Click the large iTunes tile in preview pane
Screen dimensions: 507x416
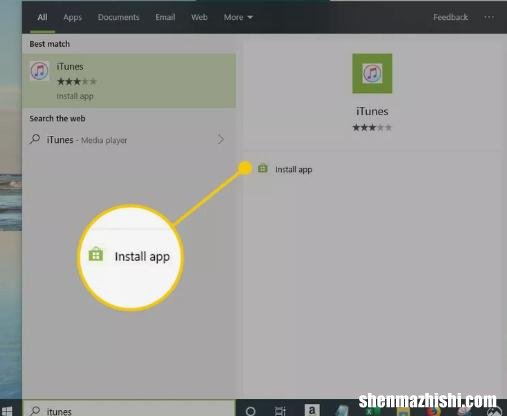click(372, 73)
